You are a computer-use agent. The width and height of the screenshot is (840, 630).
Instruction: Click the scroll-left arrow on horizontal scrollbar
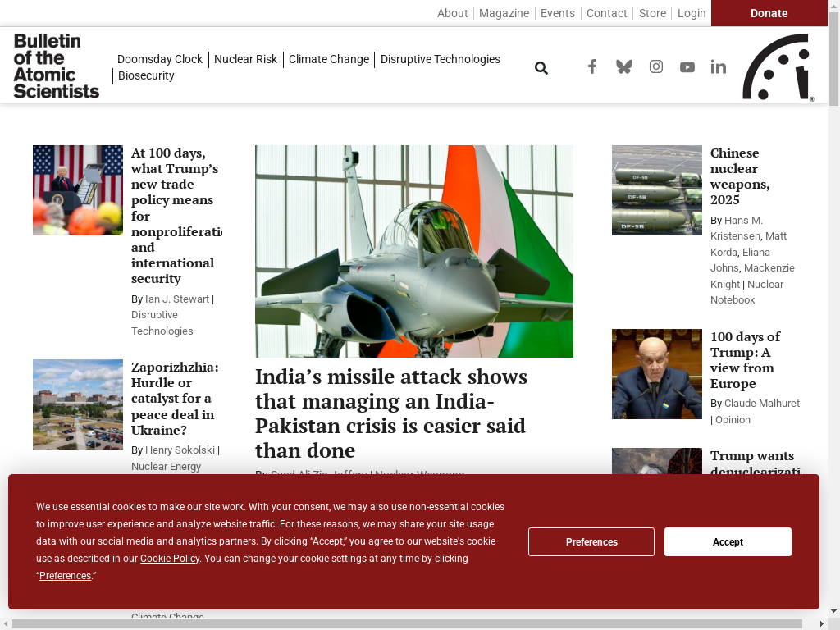point(5,624)
